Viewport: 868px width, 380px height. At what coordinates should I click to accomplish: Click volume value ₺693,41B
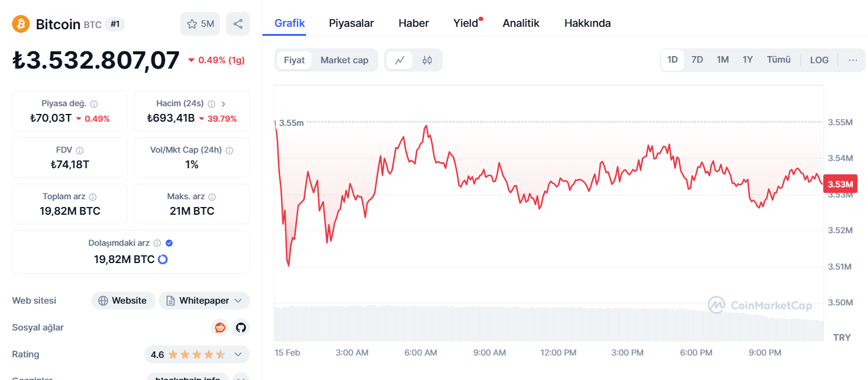coord(171,118)
